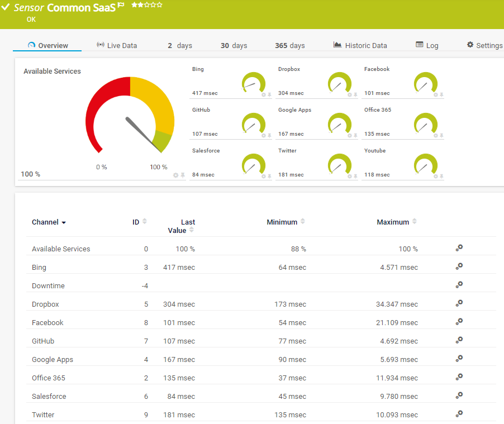Click the priority flag icon beside Common SaaS
This screenshot has height=424, width=504.
pos(121,5)
